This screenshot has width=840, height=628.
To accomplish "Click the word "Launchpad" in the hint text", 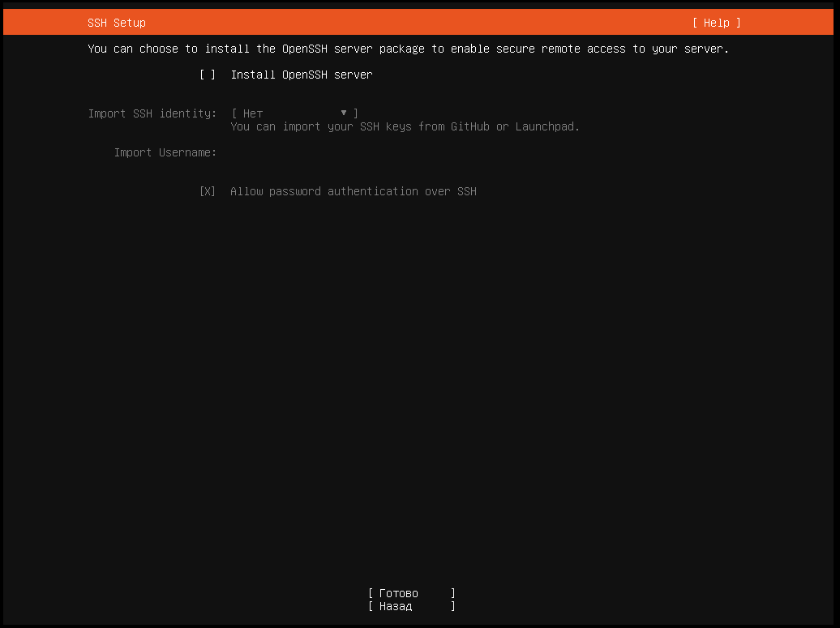I will 546,126.
